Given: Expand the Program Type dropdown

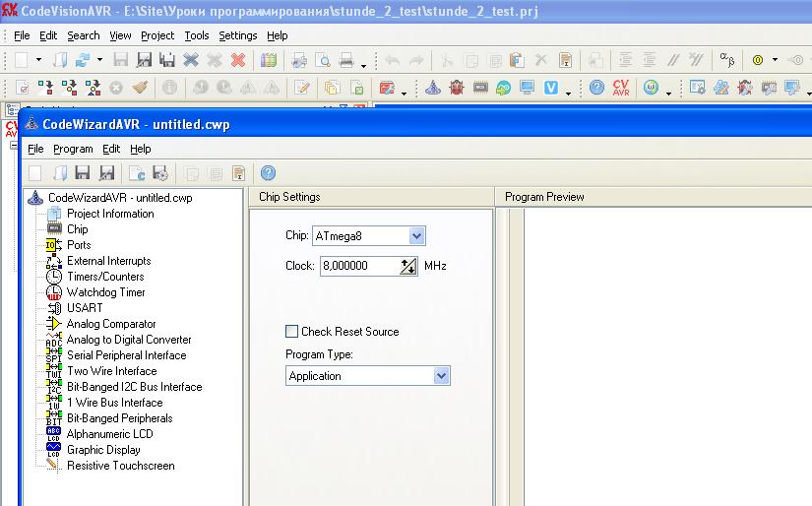Looking at the screenshot, I should [x=441, y=376].
